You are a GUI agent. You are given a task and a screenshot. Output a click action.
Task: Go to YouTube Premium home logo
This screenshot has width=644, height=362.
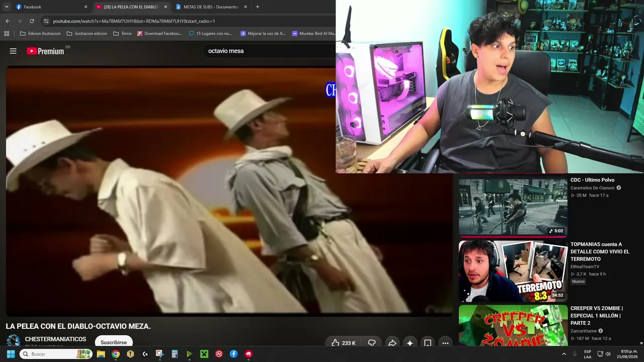(45, 51)
